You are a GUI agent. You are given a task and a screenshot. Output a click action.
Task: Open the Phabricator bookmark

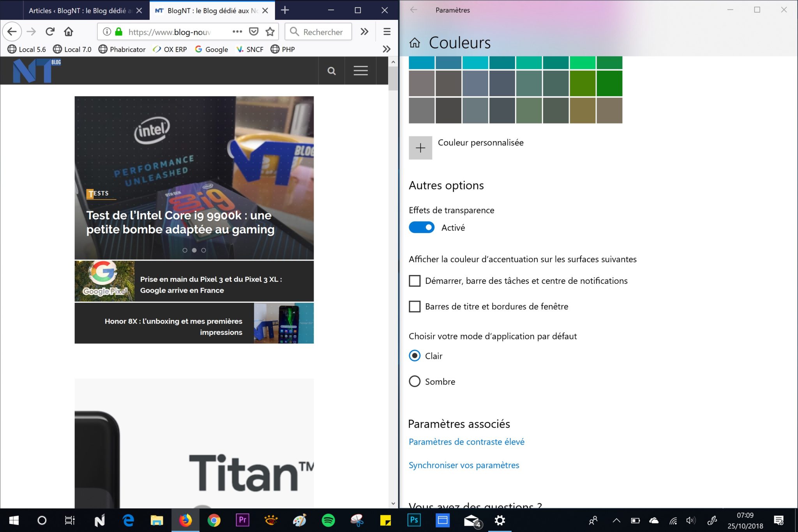click(x=122, y=49)
